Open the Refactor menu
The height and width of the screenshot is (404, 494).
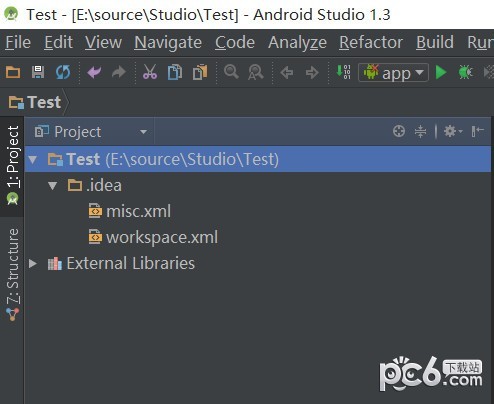pyautogui.click(x=371, y=42)
